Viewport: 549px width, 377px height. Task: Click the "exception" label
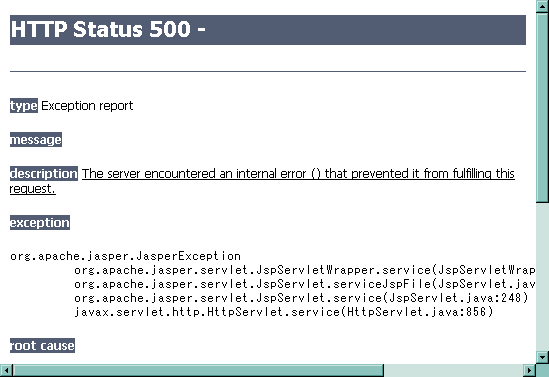(x=40, y=223)
